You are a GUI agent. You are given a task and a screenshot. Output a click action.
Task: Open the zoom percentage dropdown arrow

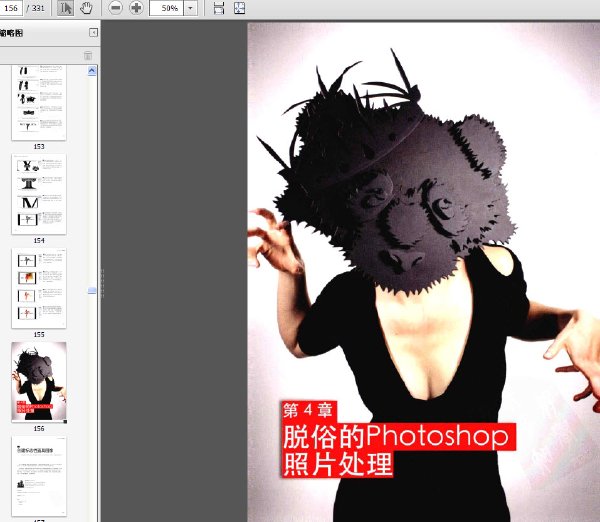pos(191,8)
